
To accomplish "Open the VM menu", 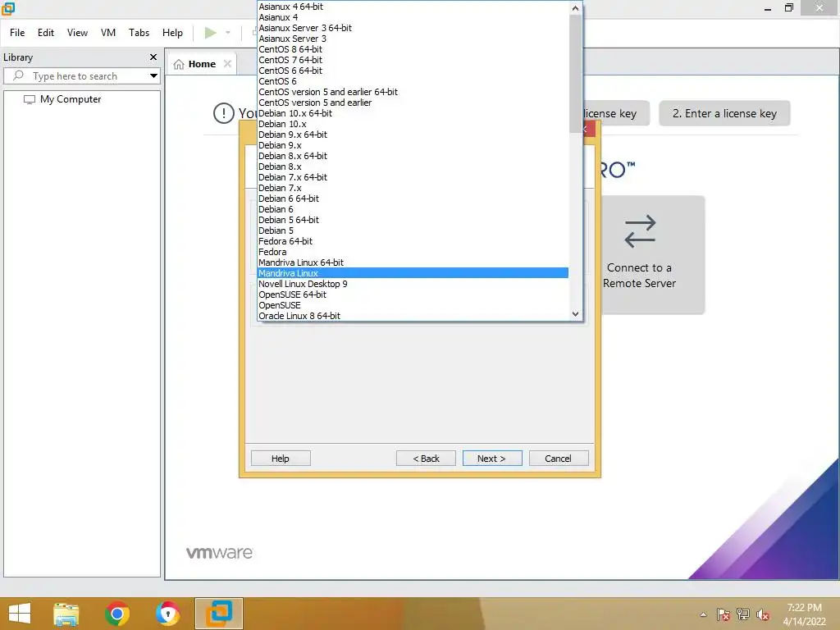I will 108,33.
